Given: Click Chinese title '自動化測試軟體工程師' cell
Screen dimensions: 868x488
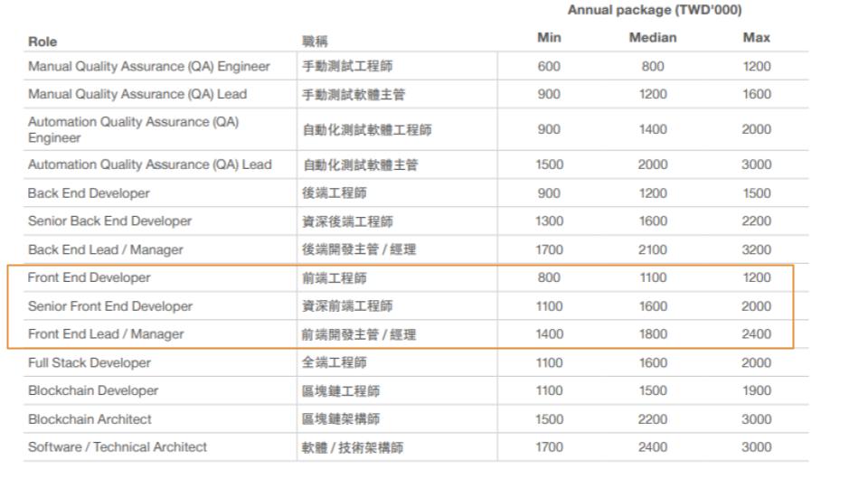Looking at the screenshot, I should (x=367, y=129).
